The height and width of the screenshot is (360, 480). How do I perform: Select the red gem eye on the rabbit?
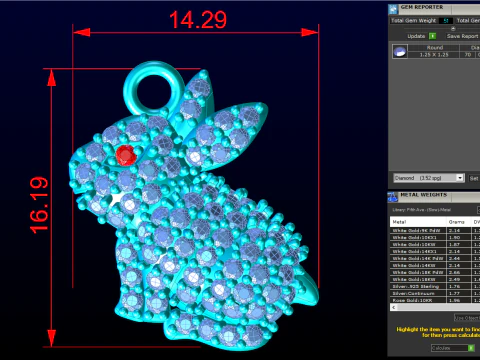point(126,155)
